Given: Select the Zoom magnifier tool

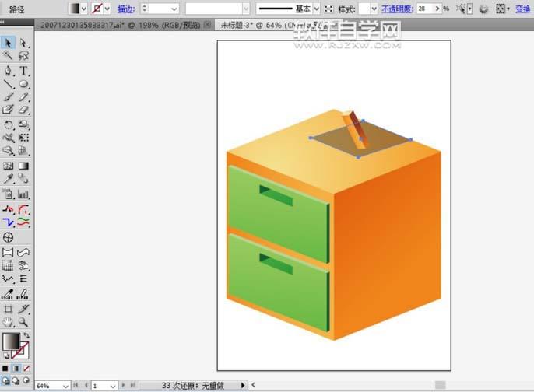Looking at the screenshot, I should click(23, 322).
